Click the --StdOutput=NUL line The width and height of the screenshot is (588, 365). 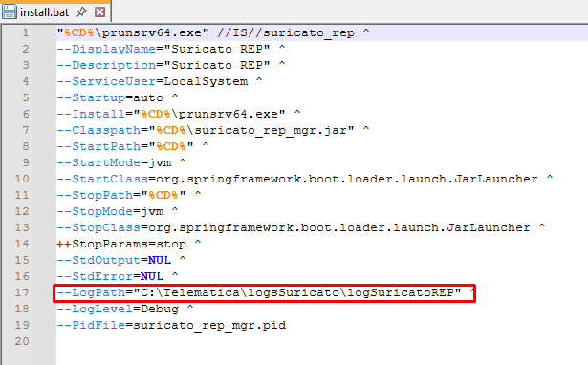pyautogui.click(x=121, y=260)
